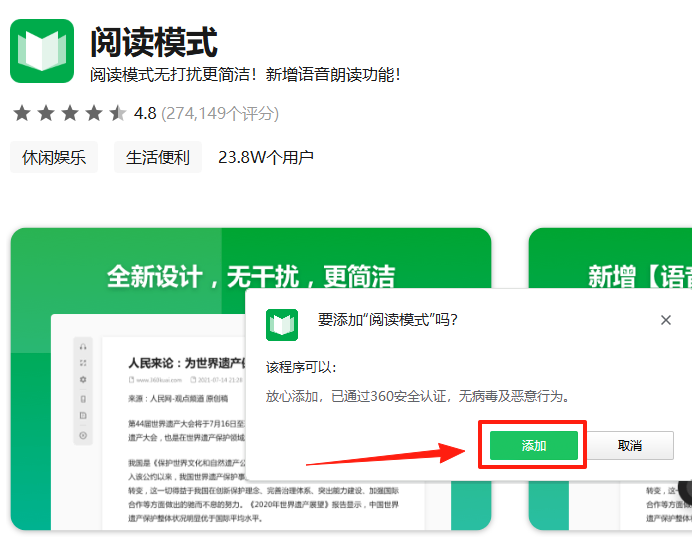This screenshot has width=692, height=537.
Task: Click the 23.8W个用户 user count
Action: 266,157
